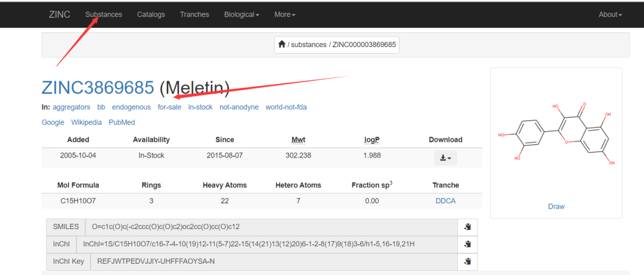Click the substances breadcrumb link
Screen dimensions: 644x275
point(308,45)
